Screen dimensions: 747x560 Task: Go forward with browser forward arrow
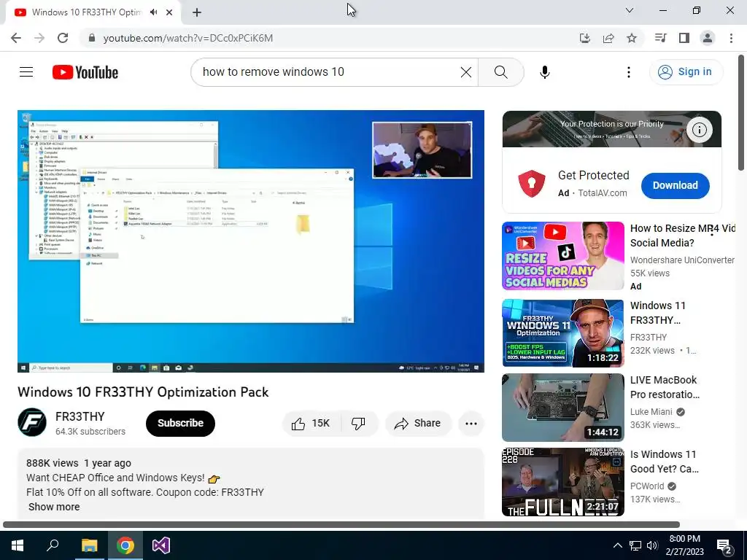click(x=39, y=38)
